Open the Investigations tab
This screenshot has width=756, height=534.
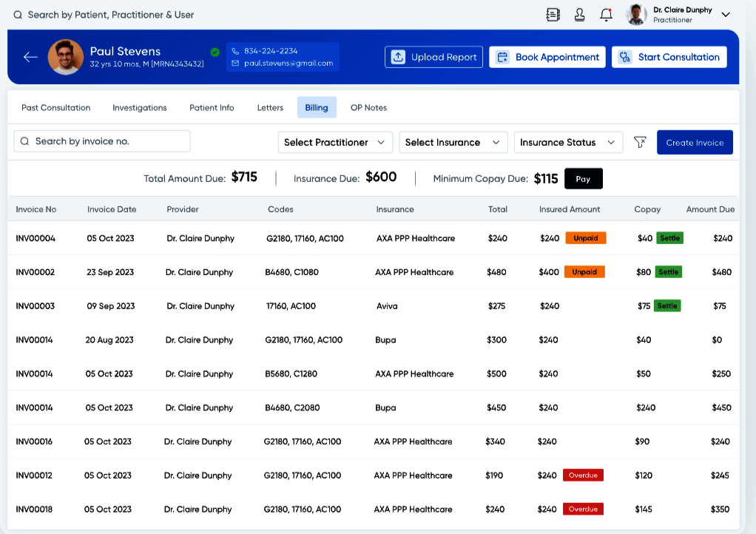tap(140, 108)
